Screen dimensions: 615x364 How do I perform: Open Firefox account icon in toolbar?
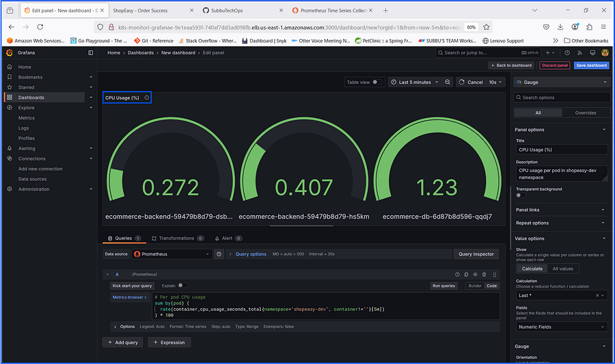point(575,27)
